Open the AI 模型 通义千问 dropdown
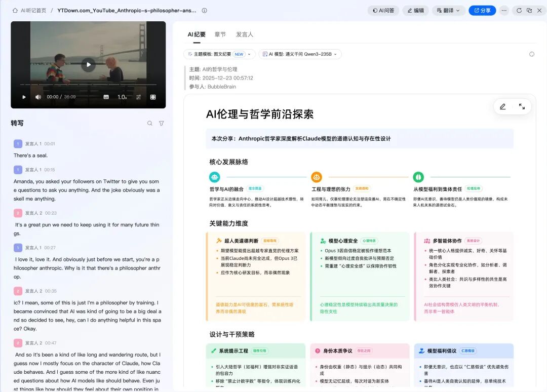This screenshot has height=392, width=547. coord(300,54)
